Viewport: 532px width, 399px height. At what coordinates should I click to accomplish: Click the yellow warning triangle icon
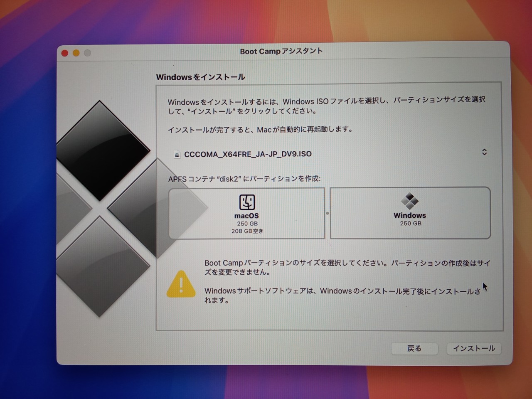pos(181,284)
